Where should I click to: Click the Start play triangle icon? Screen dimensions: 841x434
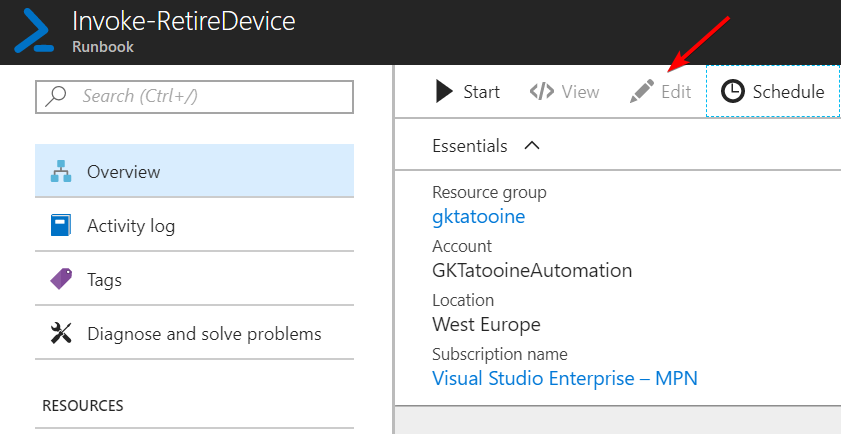(x=444, y=91)
